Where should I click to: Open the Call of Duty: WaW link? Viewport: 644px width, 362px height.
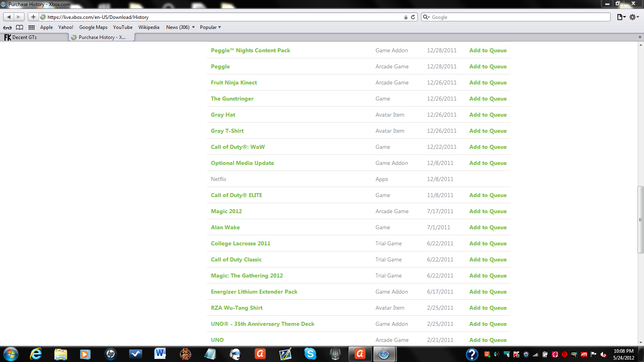[x=238, y=147]
